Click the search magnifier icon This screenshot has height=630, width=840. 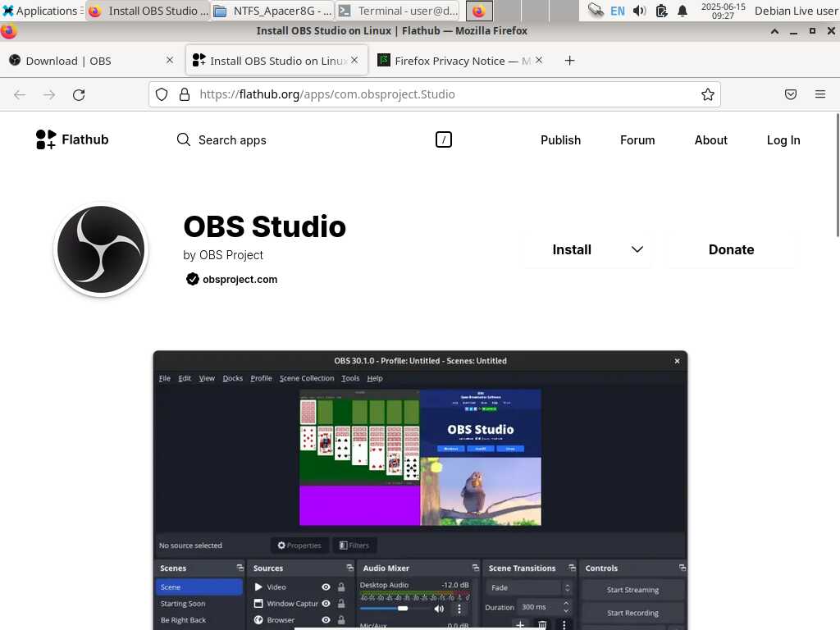pyautogui.click(x=183, y=139)
